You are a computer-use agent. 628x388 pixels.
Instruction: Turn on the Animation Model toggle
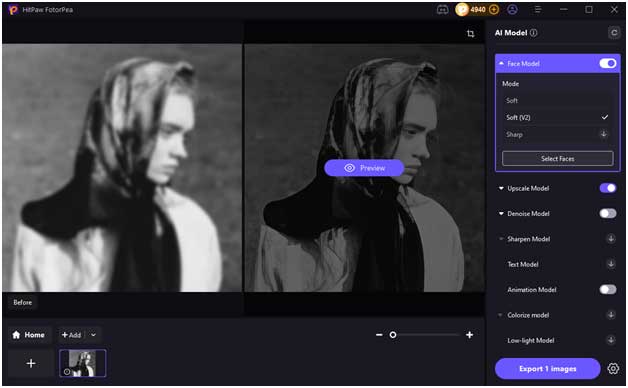[x=608, y=289]
